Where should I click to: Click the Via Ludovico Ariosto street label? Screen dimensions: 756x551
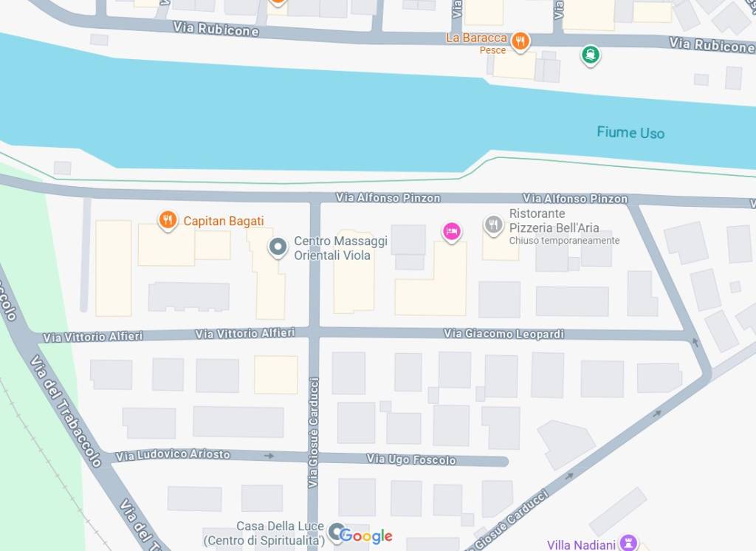click(173, 454)
